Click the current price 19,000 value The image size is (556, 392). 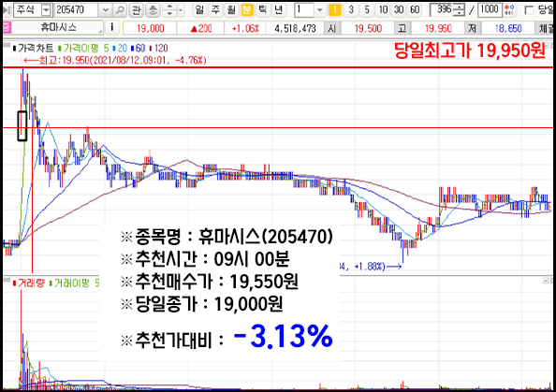(150, 28)
